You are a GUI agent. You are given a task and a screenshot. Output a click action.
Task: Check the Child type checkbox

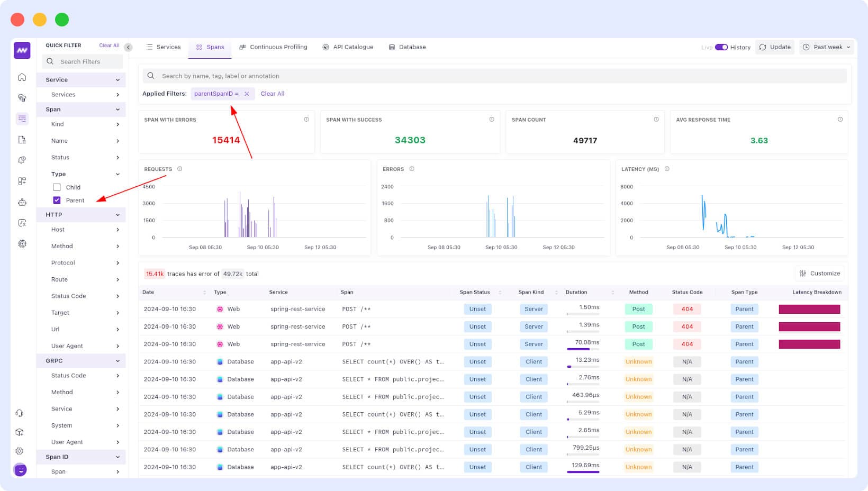coord(57,187)
